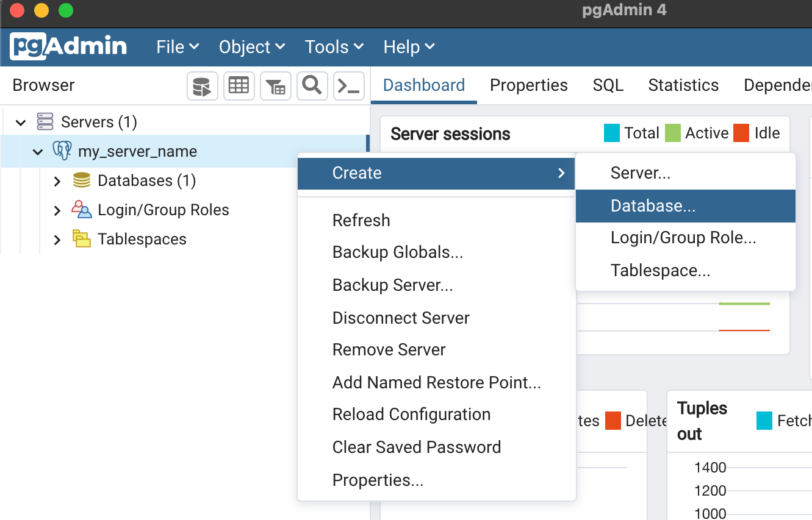The width and height of the screenshot is (812, 520).
Task: Open the Tools menu
Action: tap(333, 46)
